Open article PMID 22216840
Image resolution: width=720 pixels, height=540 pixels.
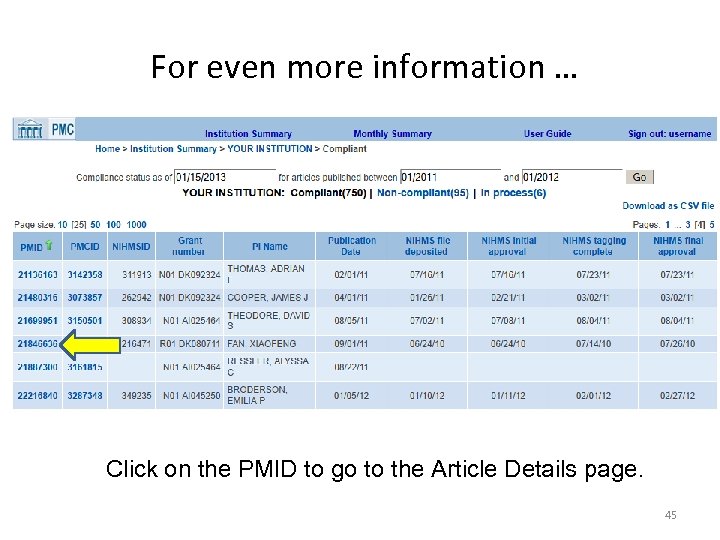tap(38, 395)
